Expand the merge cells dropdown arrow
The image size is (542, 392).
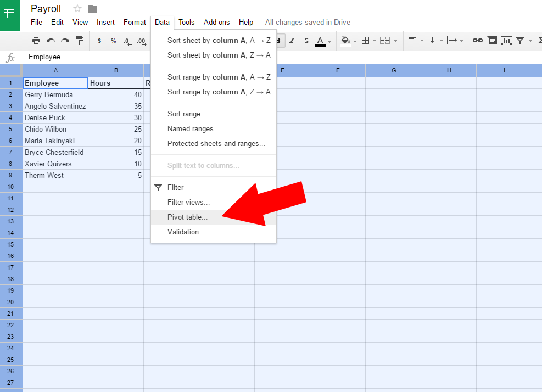[x=396, y=41]
